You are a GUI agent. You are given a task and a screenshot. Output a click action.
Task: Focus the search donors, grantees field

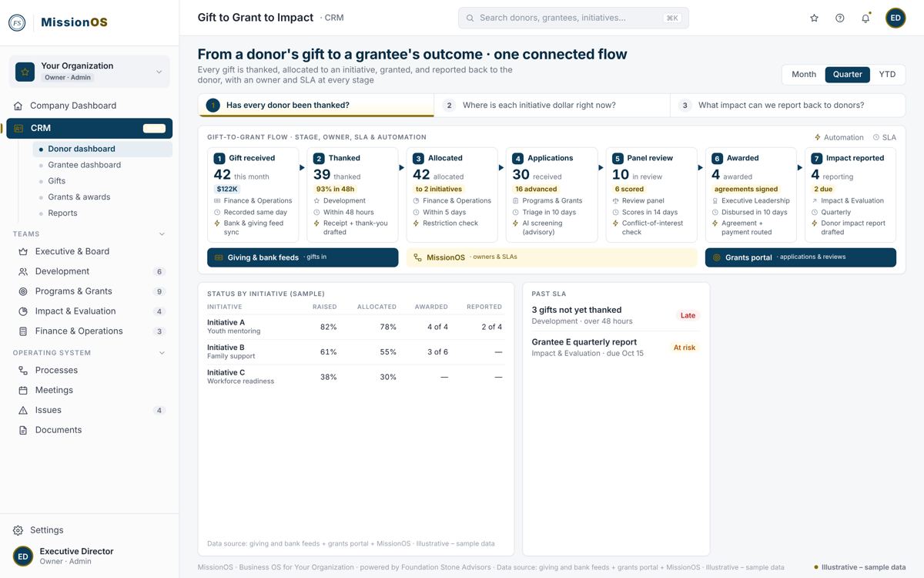tap(574, 18)
